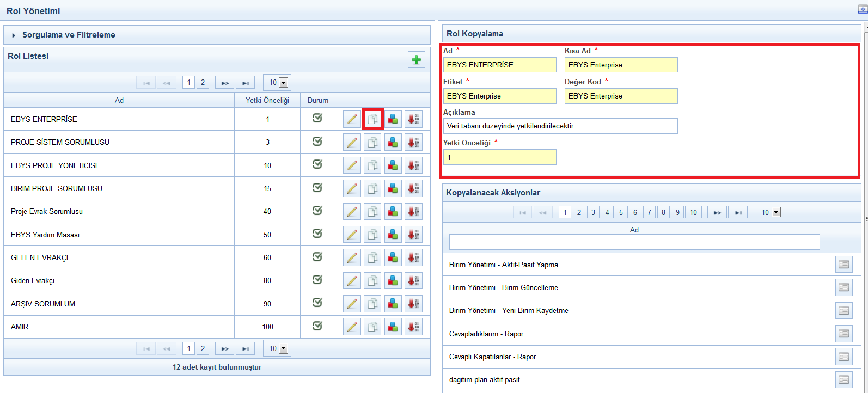Click the Yetki Önceliği input field
868x393 pixels.
500,157
